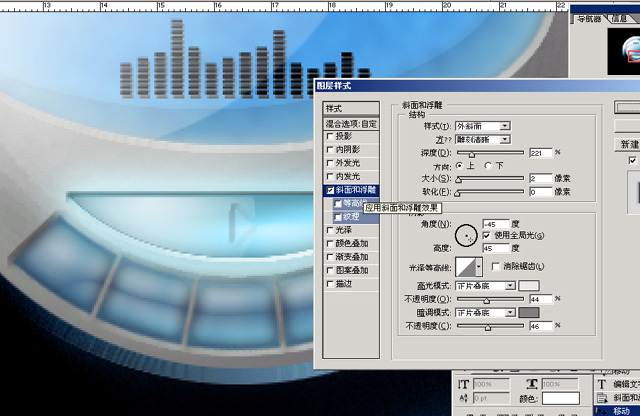Click the navigator preview thumbnail
This screenshot has width=640, height=416.
624,51
